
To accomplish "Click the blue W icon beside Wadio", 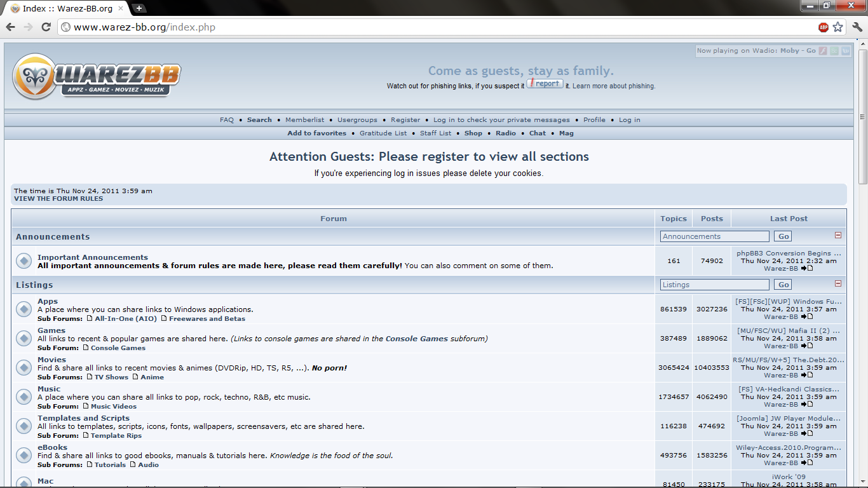I will (845, 51).
